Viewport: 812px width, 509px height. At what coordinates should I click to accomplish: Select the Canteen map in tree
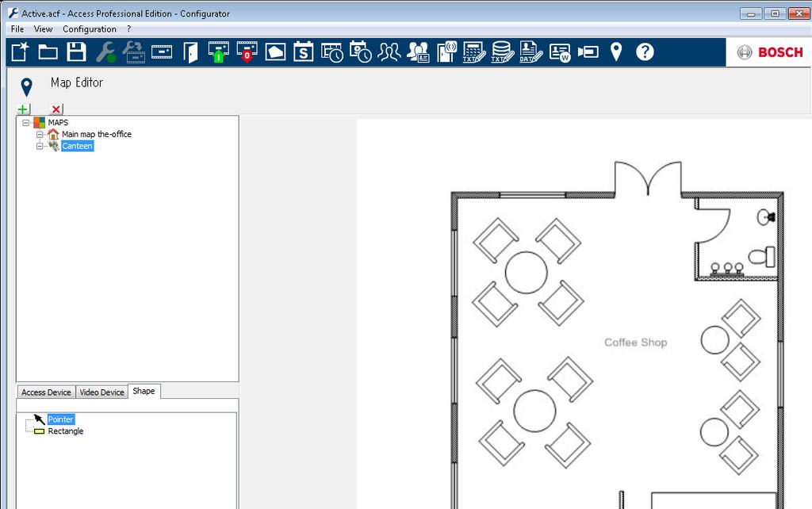(x=77, y=146)
